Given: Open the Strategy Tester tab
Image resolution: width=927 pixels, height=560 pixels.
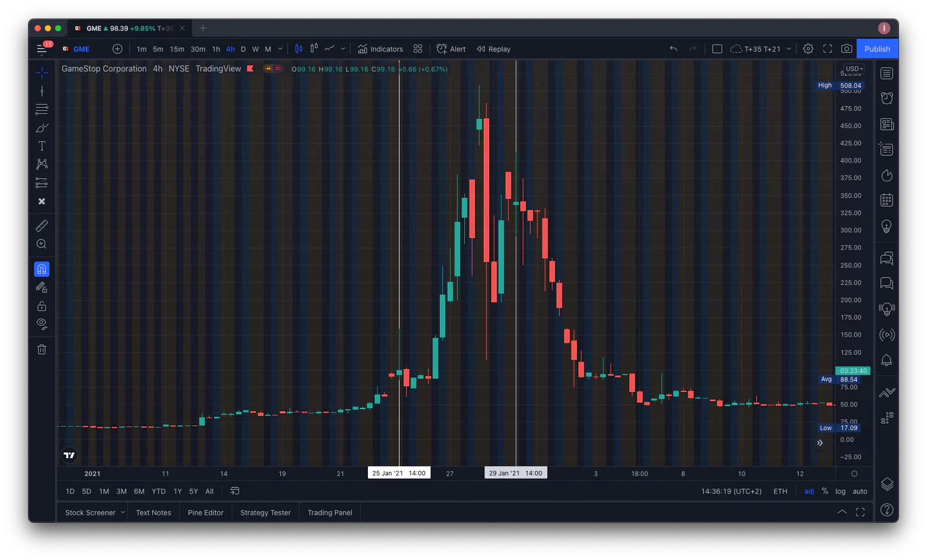Looking at the screenshot, I should (x=265, y=512).
